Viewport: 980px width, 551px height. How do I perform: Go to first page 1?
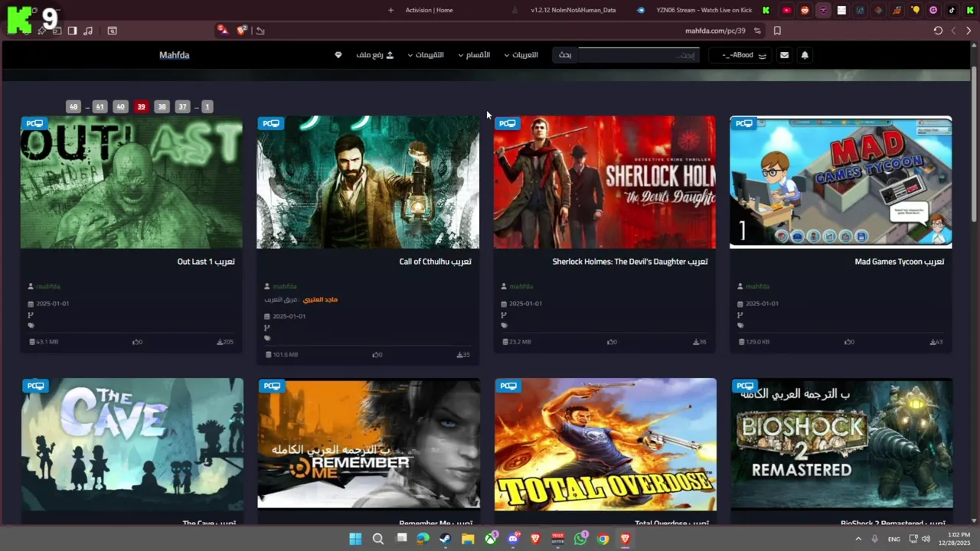pyautogui.click(x=207, y=107)
